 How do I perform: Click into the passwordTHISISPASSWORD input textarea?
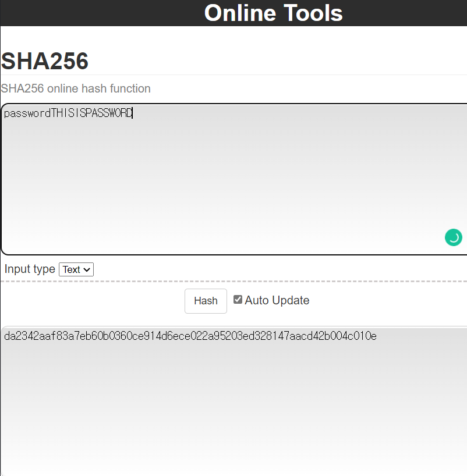click(x=234, y=179)
